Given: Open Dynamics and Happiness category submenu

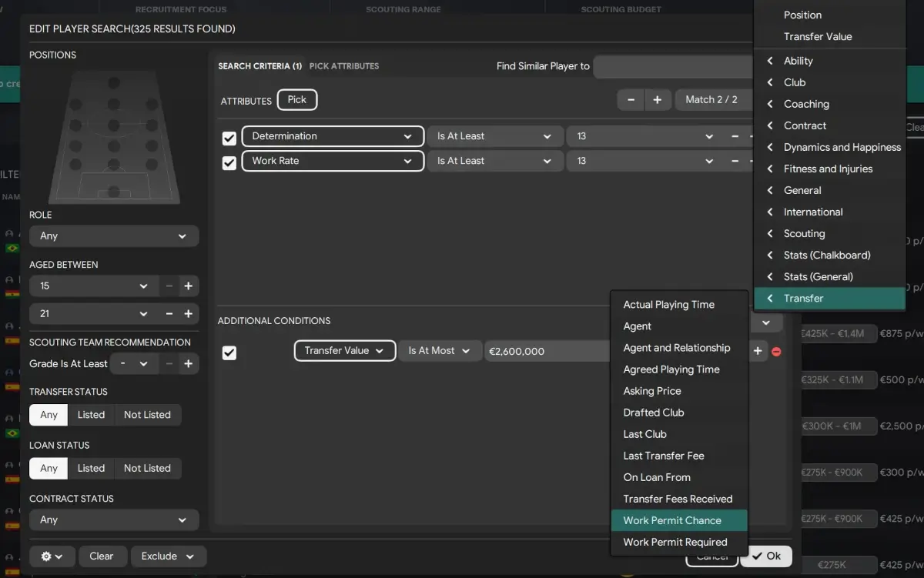Looking at the screenshot, I should point(830,147).
